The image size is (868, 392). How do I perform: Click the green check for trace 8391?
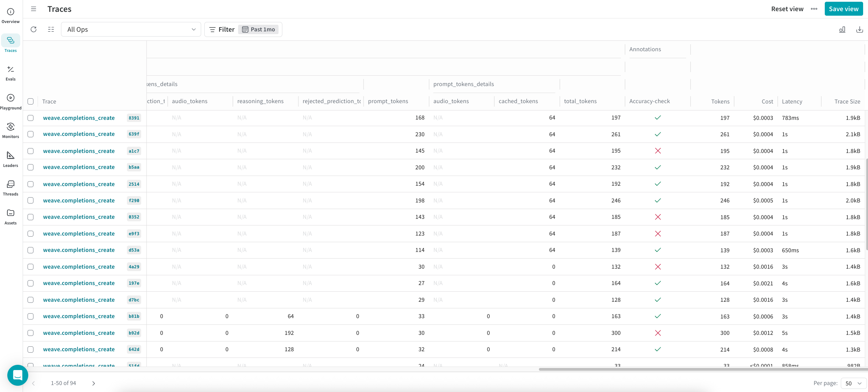pos(658,118)
